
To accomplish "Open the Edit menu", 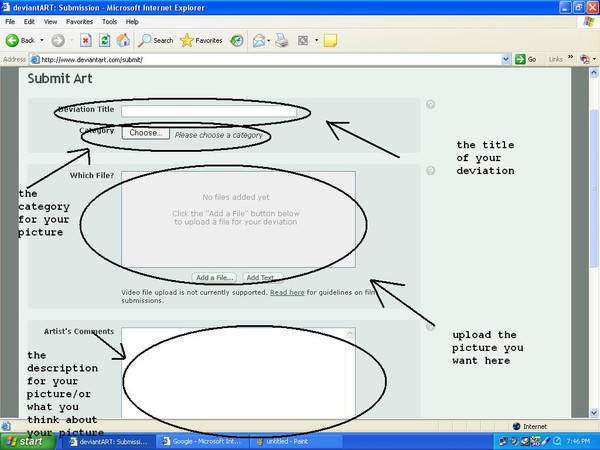I will 29,22.
